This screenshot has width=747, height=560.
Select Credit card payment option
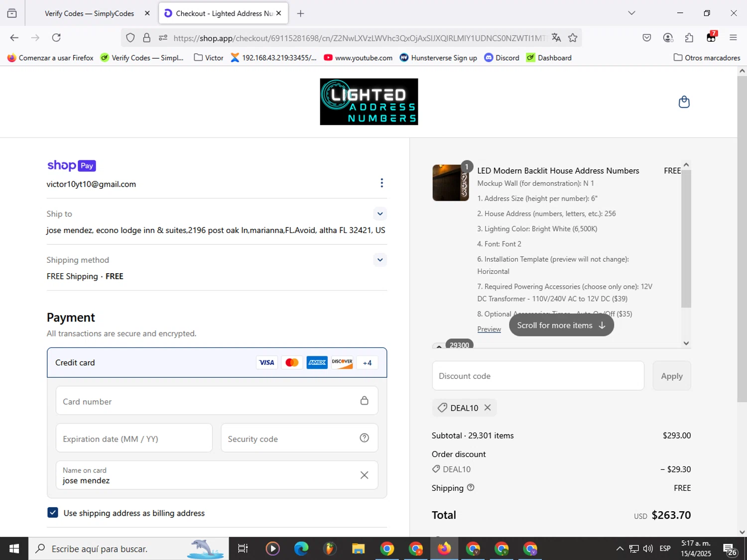(x=217, y=363)
